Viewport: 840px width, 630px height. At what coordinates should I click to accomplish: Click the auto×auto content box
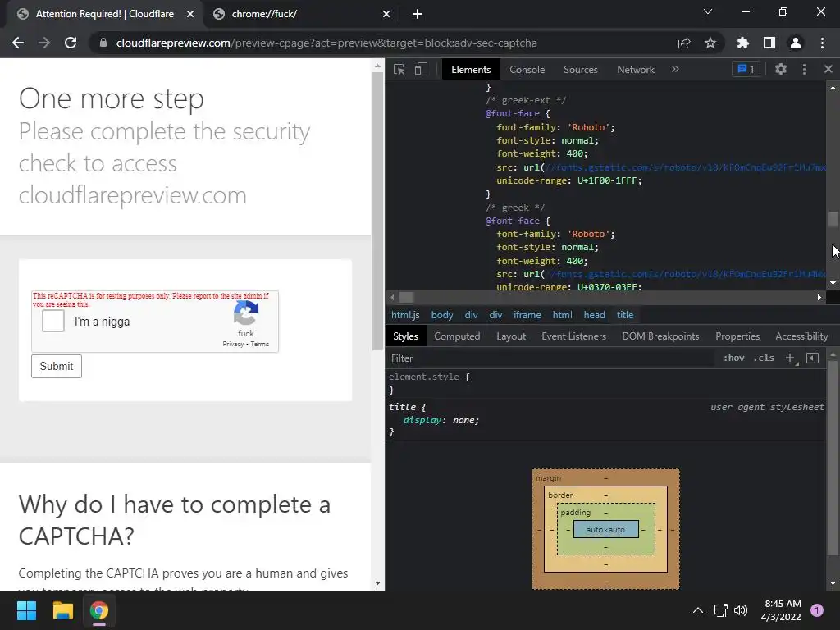[x=606, y=529]
